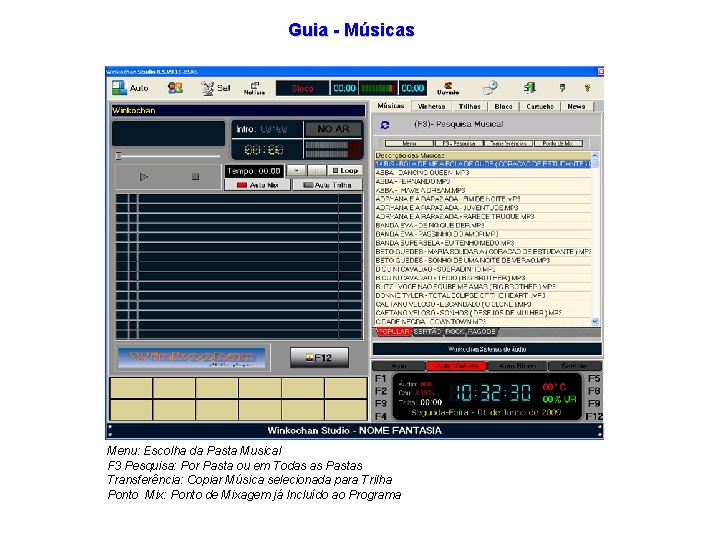
Task: Click the green exit arrow toolbar icon
Action: pos(529,87)
